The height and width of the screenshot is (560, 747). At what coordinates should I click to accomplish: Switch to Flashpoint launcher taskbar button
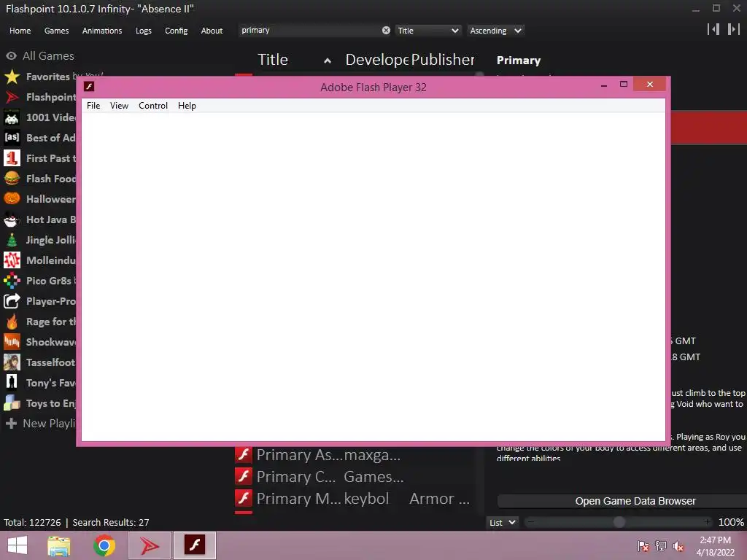[x=150, y=545]
